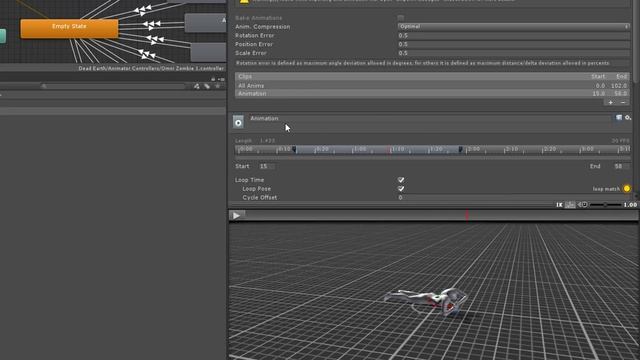Click the End column header in Clips
Screen dimensions: 640x360
[x=621, y=76]
